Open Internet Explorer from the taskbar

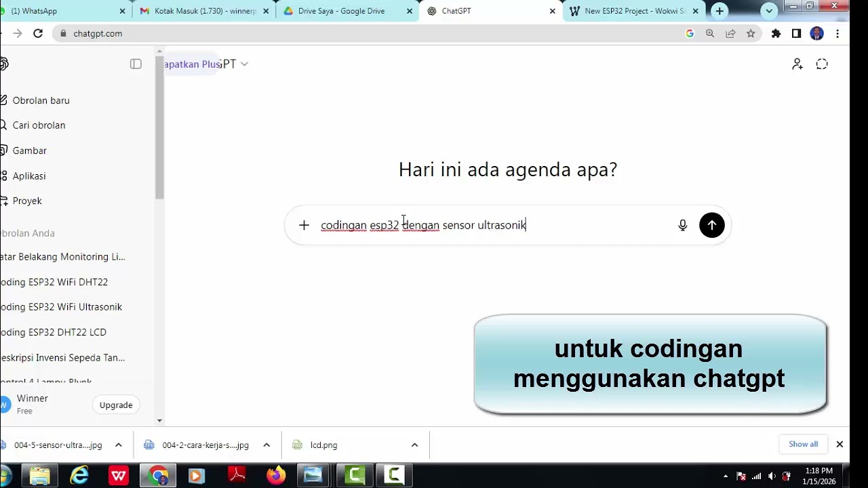tap(79, 475)
